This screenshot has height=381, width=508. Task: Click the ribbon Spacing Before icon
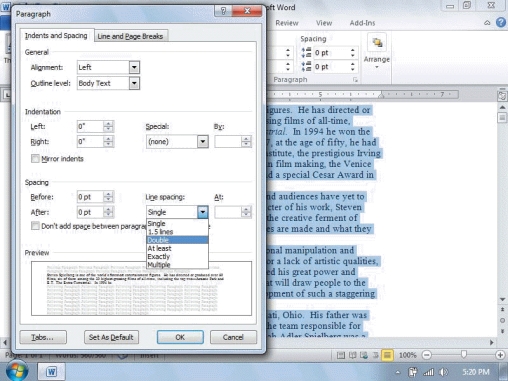click(306, 53)
